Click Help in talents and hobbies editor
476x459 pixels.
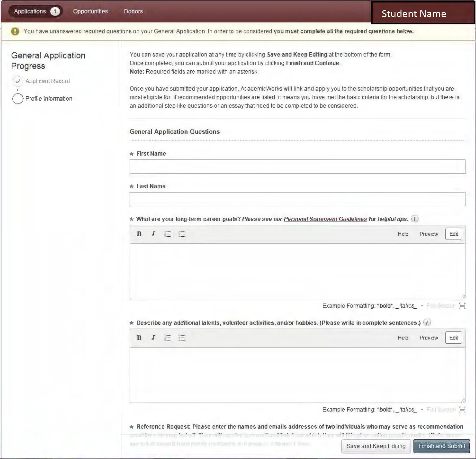click(x=403, y=338)
